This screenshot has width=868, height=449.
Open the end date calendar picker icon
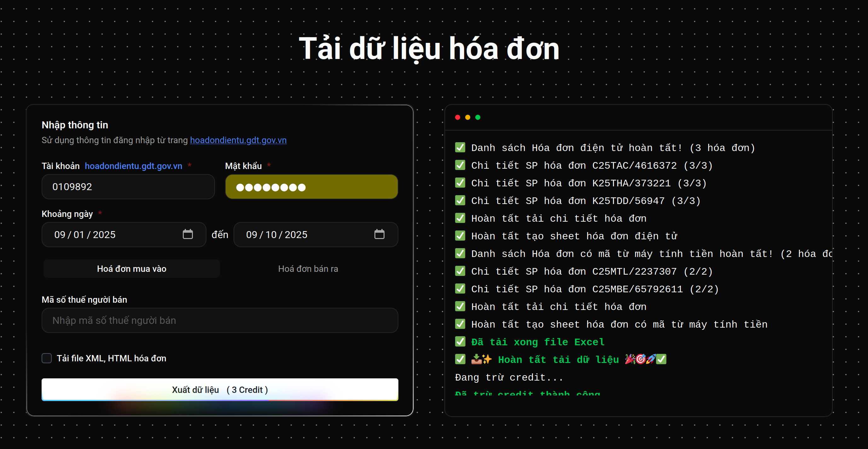[379, 234]
